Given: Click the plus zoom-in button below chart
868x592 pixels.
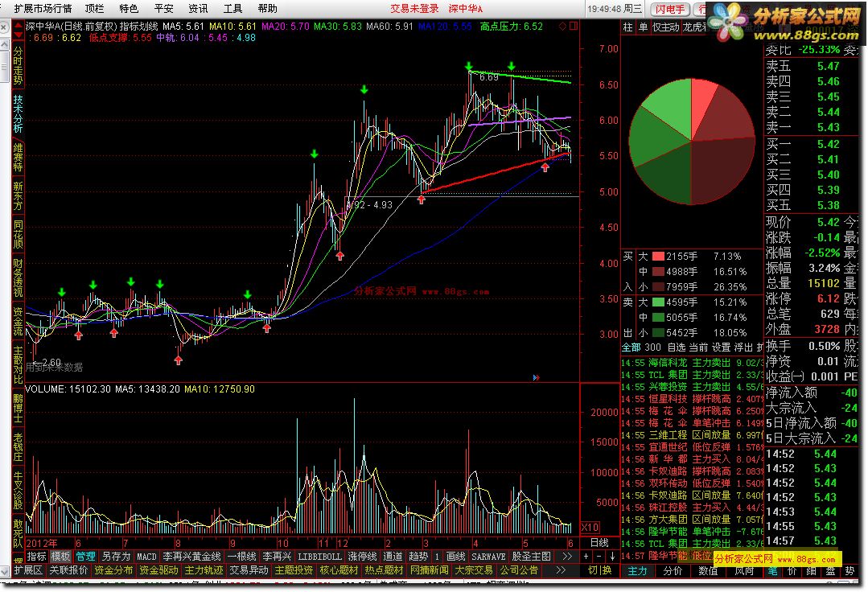Looking at the screenshot, I should [x=586, y=556].
